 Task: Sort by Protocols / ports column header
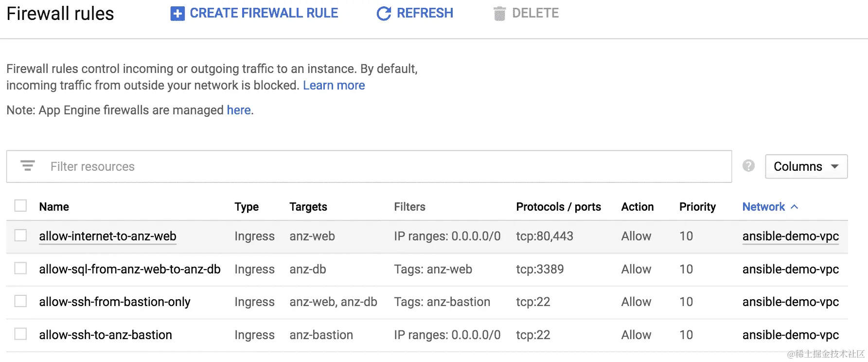558,207
